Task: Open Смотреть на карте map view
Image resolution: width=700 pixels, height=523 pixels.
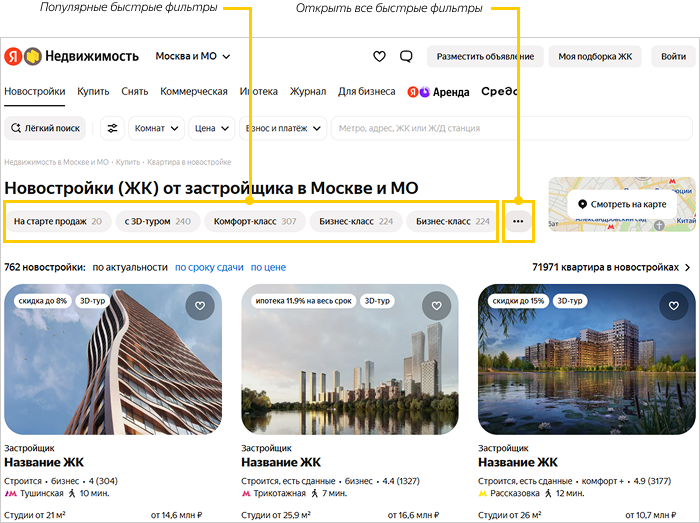Action: point(622,204)
